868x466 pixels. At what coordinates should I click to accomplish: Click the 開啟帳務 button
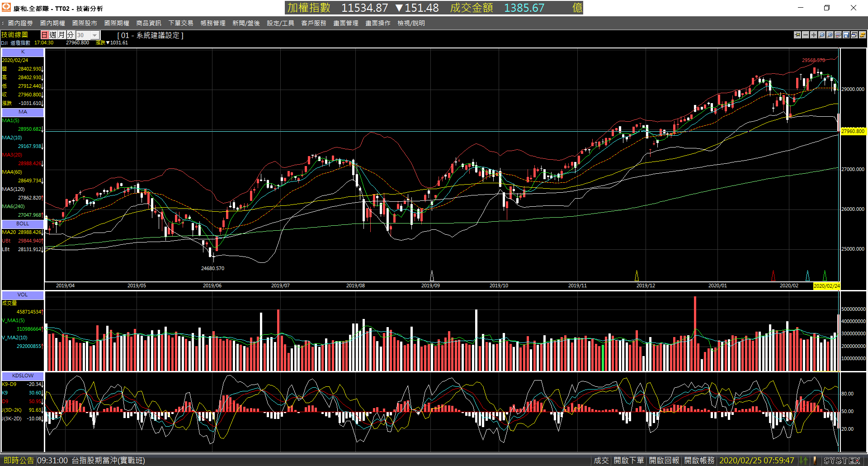(x=699, y=461)
